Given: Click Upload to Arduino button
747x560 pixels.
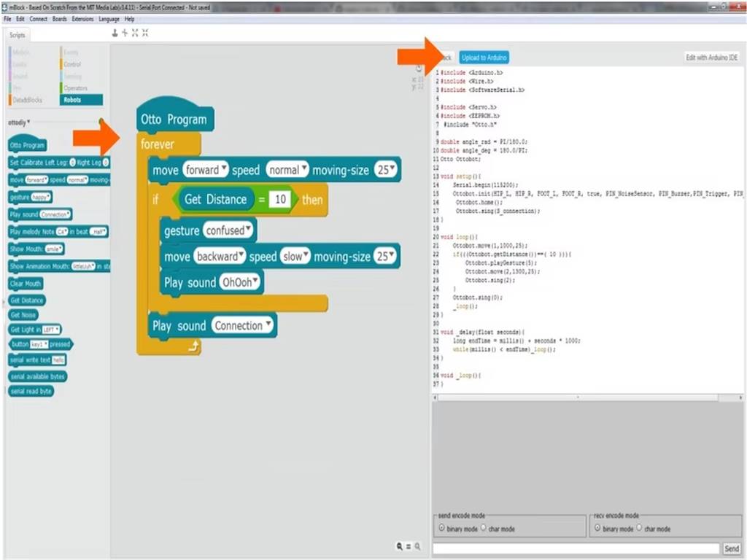Looking at the screenshot, I should [x=484, y=58].
